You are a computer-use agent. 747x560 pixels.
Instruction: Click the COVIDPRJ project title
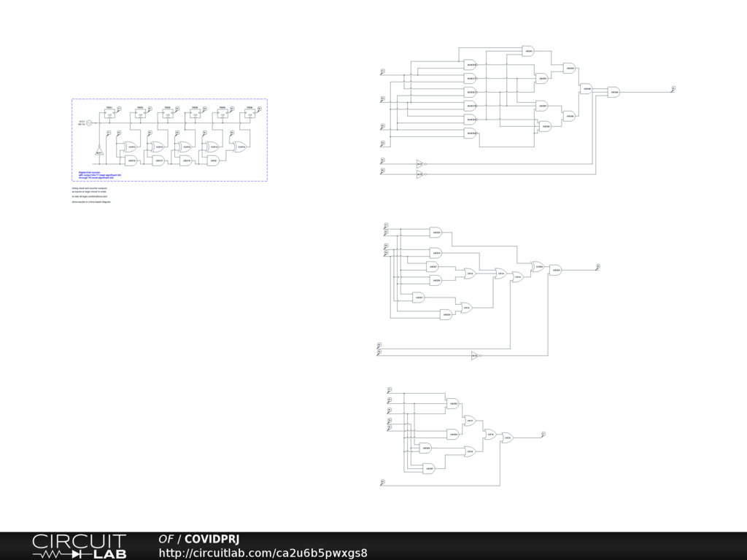point(212,539)
